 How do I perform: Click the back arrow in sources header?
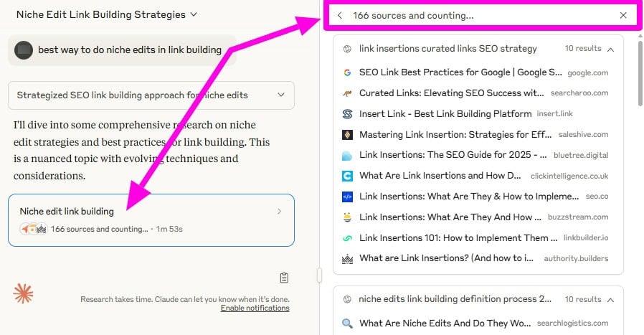click(x=339, y=15)
